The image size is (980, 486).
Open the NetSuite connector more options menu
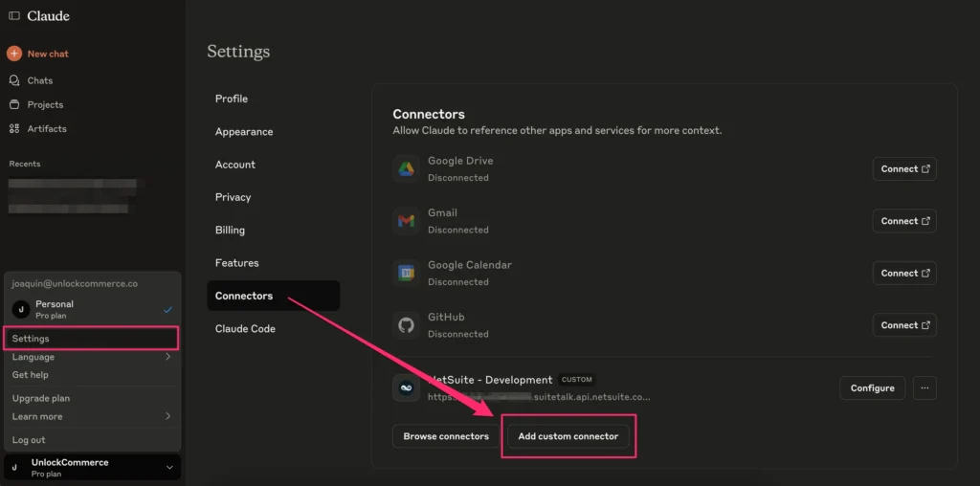[925, 387]
